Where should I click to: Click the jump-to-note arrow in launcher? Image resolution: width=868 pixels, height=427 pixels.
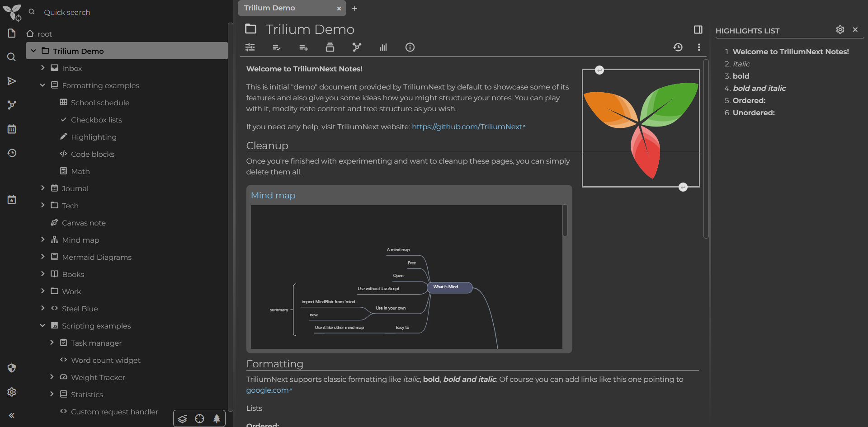pos(12,81)
